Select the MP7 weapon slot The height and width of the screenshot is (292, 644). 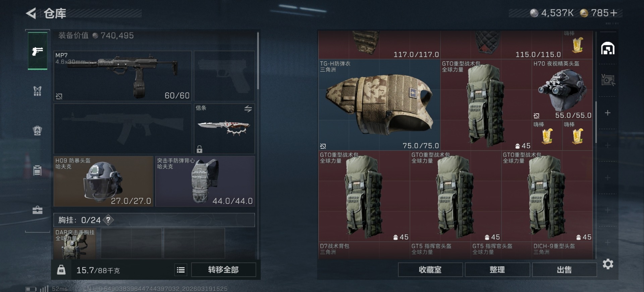coord(123,76)
